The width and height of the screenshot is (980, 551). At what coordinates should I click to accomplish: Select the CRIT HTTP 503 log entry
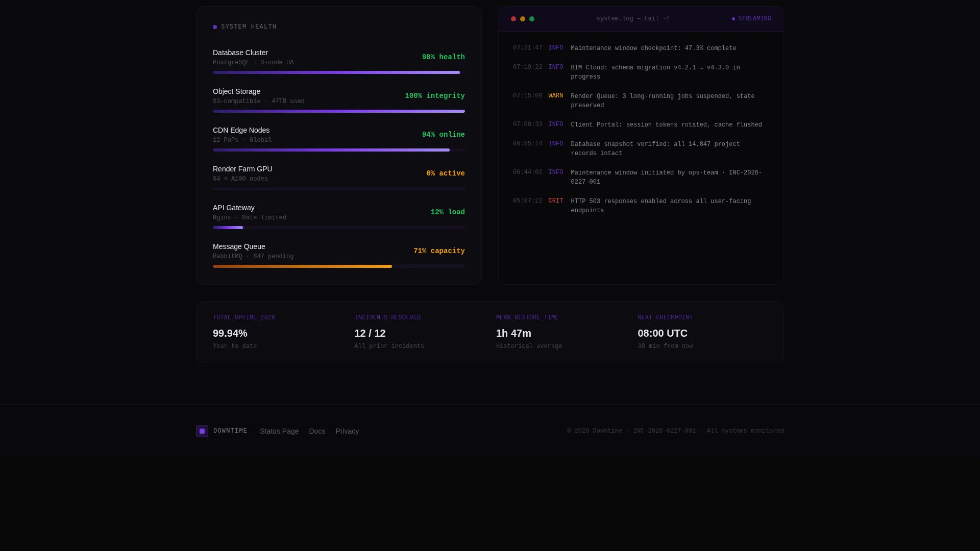(x=638, y=206)
